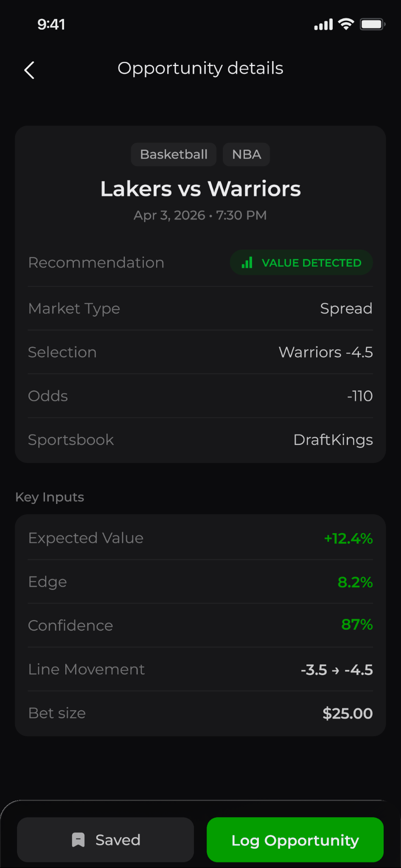
Task: Tap the +12.4% Expected Value figure
Action: pos(348,538)
